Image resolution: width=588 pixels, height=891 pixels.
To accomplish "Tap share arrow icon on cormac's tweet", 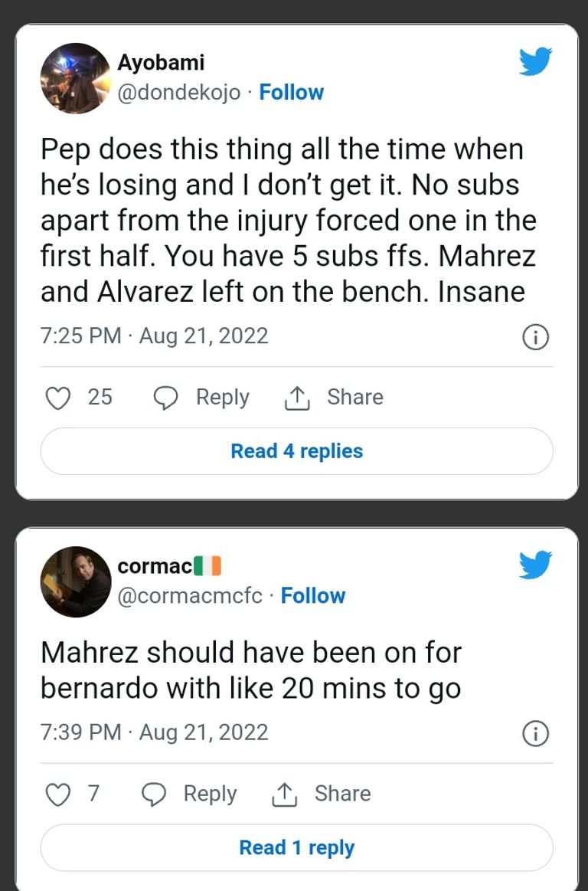I will pyautogui.click(x=284, y=794).
